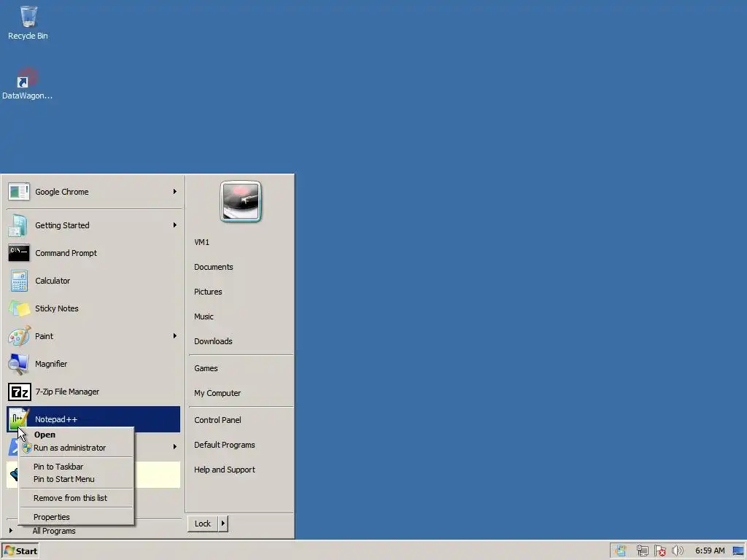
Task: Click Show Desktop icon beside clock
Action: tap(738, 551)
